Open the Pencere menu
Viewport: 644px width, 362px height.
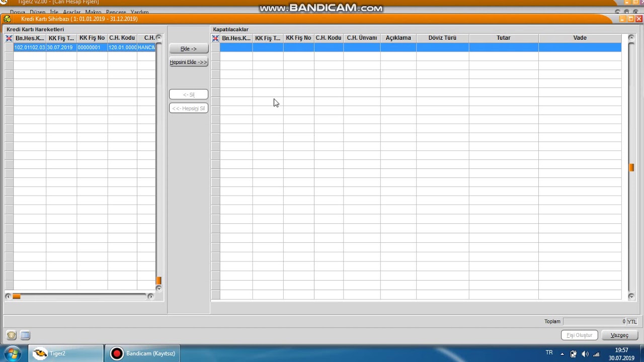click(x=116, y=12)
